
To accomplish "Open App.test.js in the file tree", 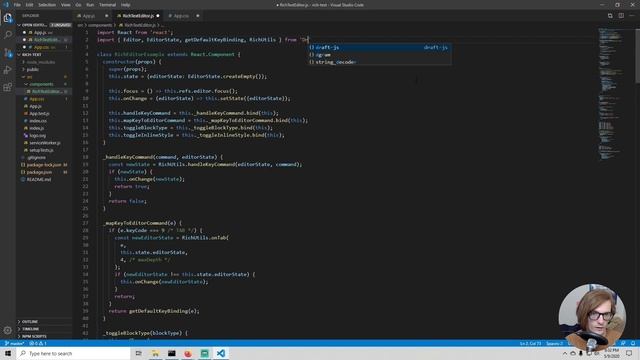I will [x=44, y=113].
